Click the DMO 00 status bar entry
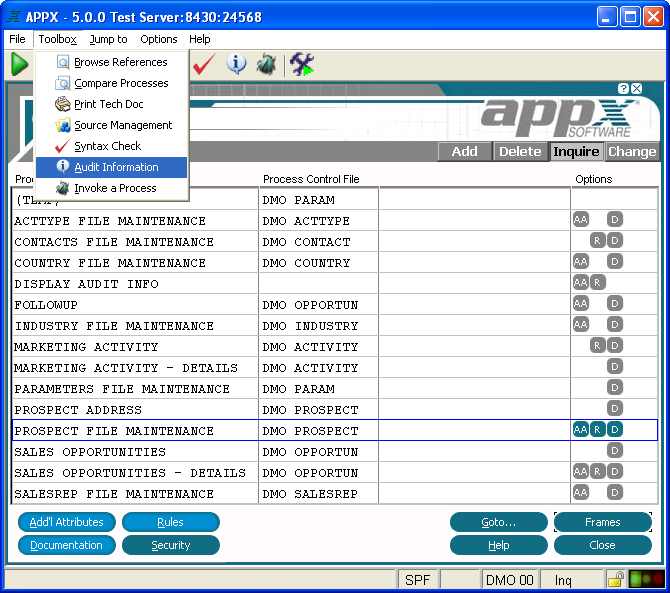670x593 pixels. pyautogui.click(x=510, y=580)
